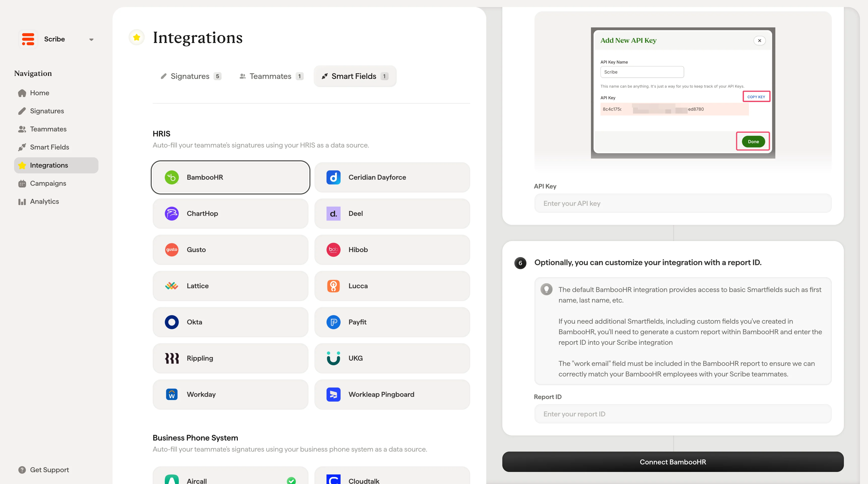The image size is (868, 484).
Task: Click the Gusto logo icon
Action: point(172,250)
